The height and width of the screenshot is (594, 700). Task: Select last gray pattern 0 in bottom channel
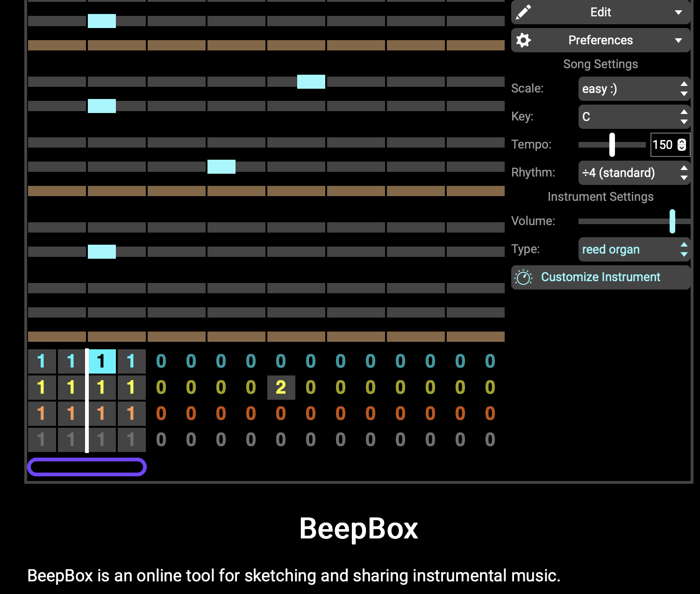tap(491, 440)
